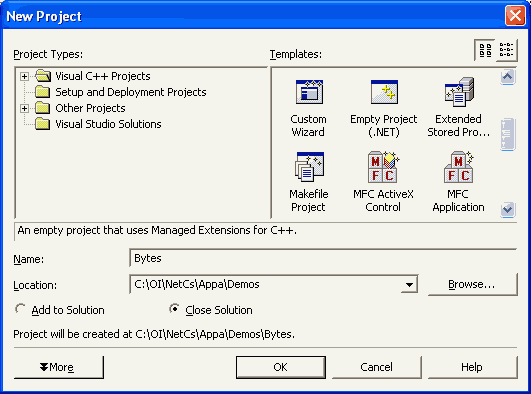Viewport: 531px width, 394px height.
Task: Close the New Project dialog
Action: [515, 16]
